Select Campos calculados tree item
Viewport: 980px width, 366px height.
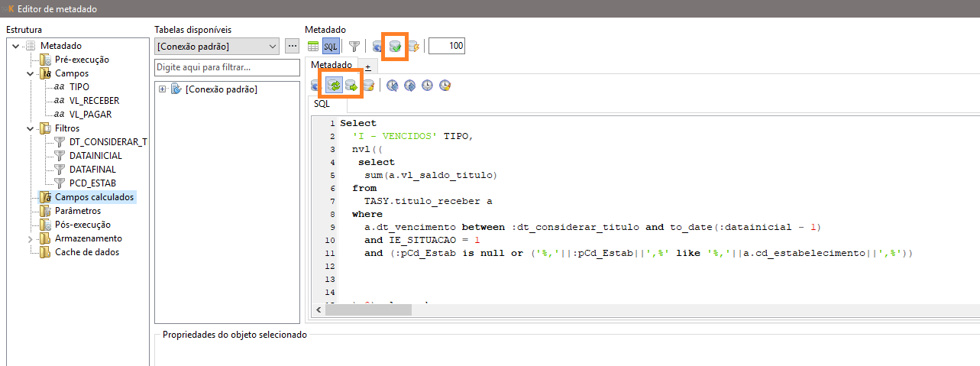[95, 197]
